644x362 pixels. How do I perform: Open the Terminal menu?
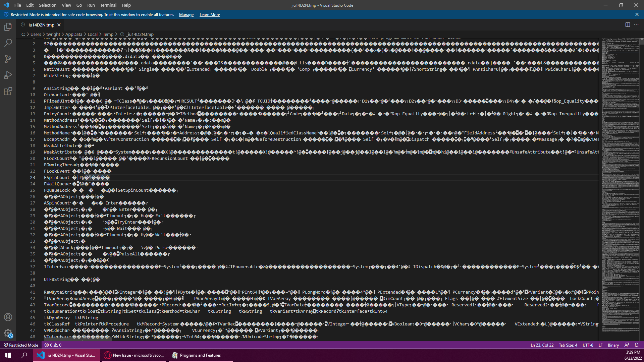pos(108,5)
